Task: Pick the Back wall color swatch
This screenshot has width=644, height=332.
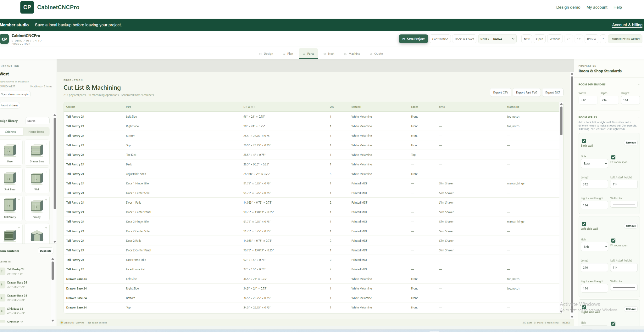Action: pos(624,205)
